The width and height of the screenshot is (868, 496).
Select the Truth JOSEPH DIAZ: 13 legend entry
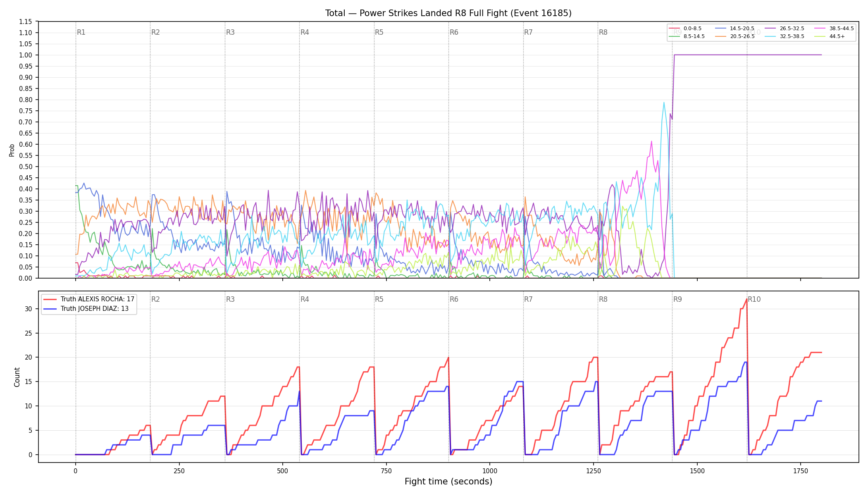[86, 309]
